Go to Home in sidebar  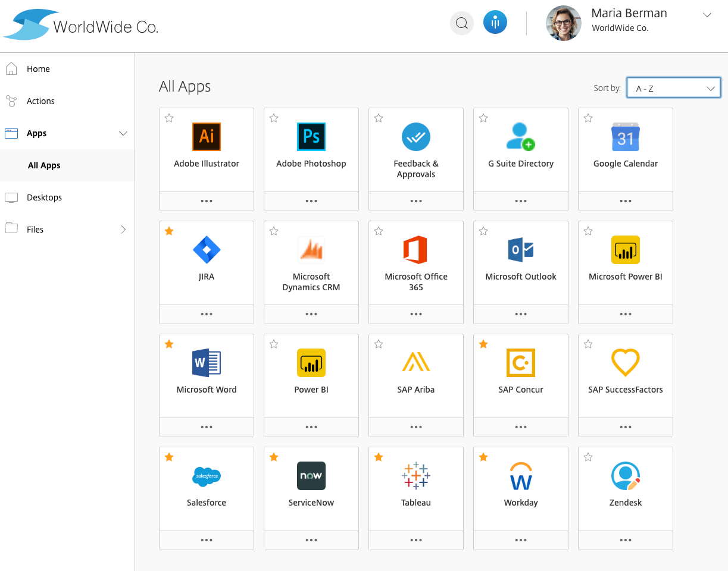coord(67,69)
